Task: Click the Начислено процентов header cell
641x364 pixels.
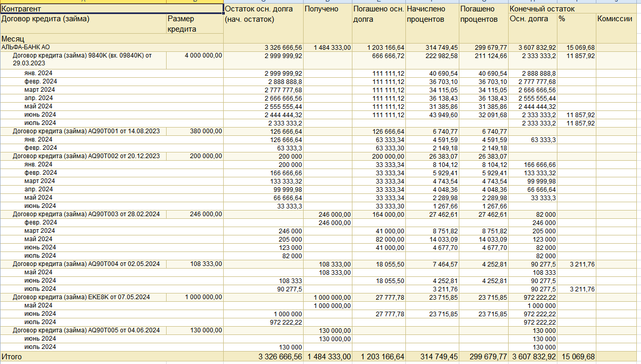Action: (x=426, y=14)
